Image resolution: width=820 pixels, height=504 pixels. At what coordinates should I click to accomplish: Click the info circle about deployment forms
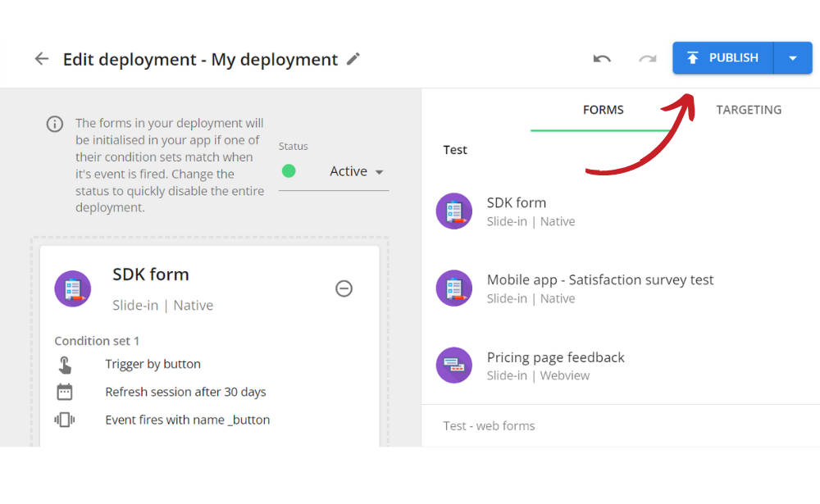click(x=54, y=124)
